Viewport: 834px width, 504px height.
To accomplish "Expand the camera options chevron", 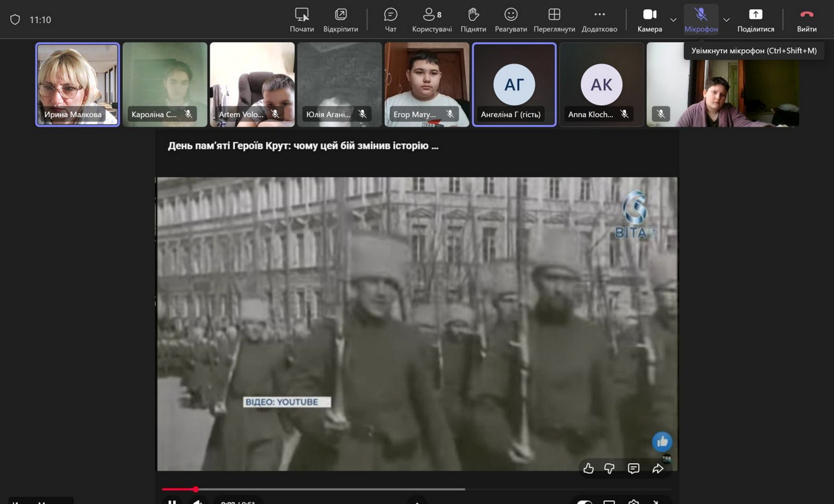I will coord(673,20).
